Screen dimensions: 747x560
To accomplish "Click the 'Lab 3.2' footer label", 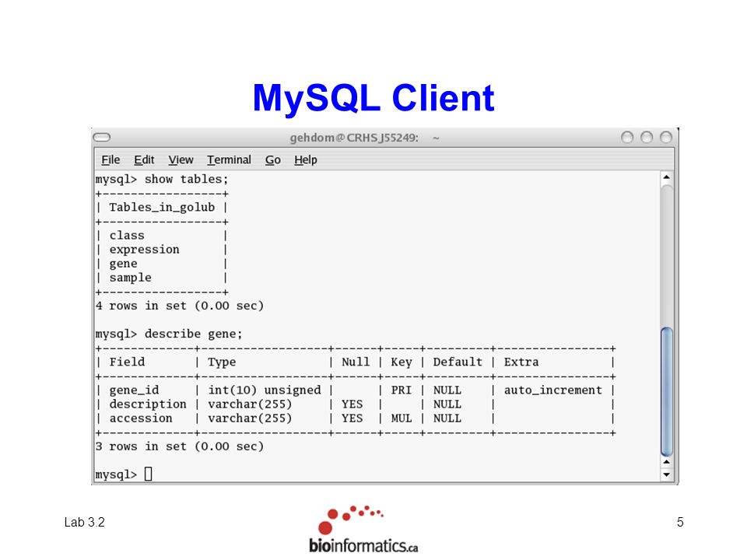I will coord(84,523).
